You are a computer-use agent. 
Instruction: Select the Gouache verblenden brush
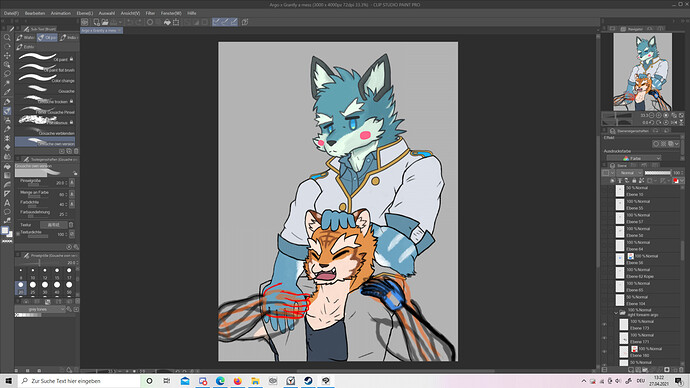[45, 132]
